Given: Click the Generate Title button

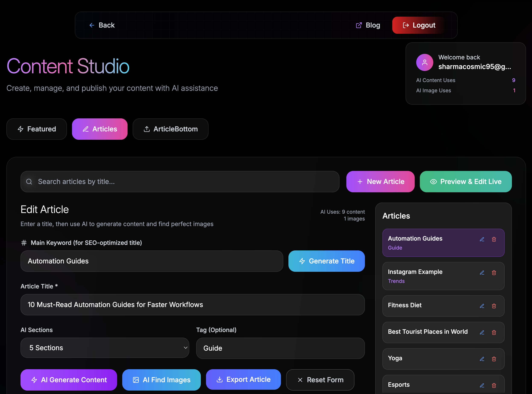Looking at the screenshot, I should 326,261.
